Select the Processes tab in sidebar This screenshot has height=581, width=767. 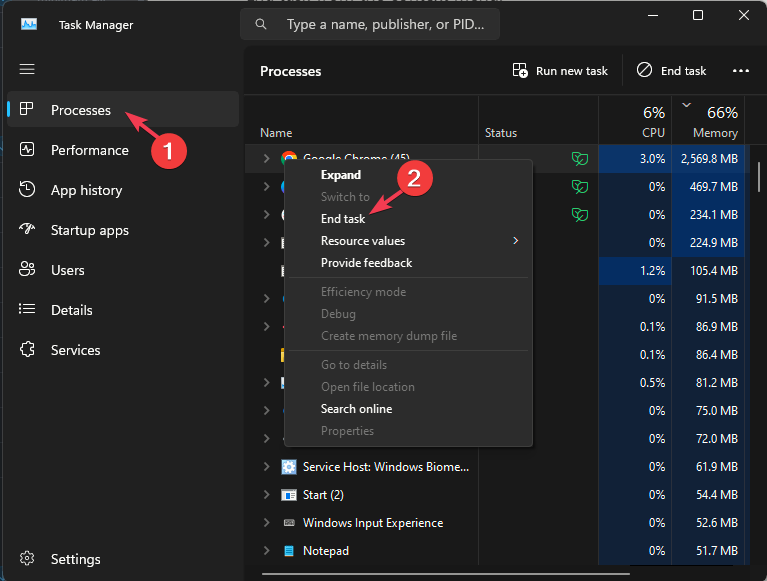click(x=81, y=110)
